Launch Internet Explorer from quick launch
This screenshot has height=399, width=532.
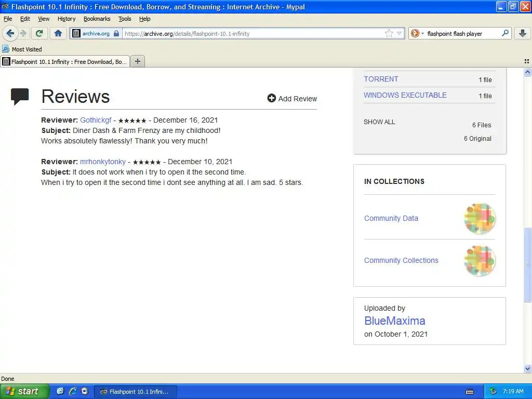click(73, 391)
